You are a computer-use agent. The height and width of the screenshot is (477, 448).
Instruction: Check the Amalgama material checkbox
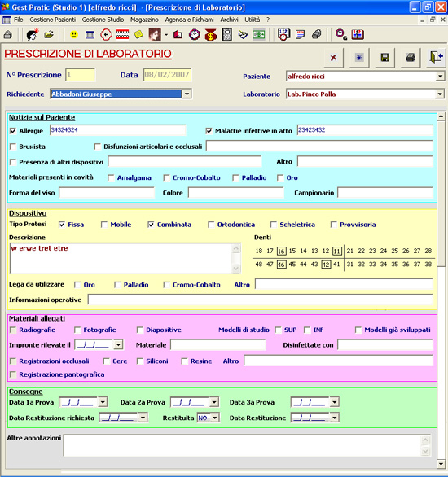coord(111,177)
